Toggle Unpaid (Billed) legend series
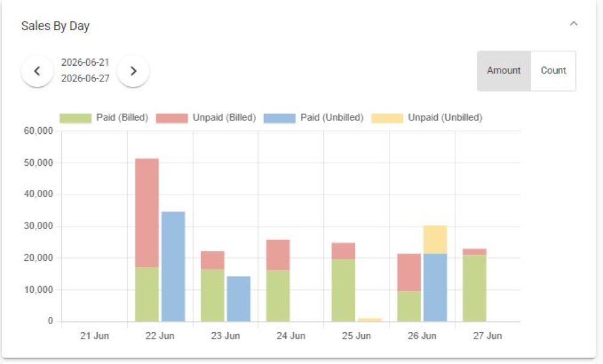The image size is (603, 364). [206, 118]
